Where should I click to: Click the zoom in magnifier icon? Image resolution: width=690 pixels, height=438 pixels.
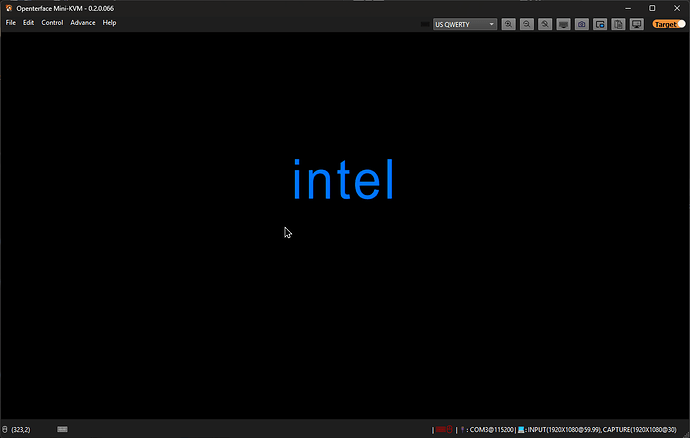[508, 24]
